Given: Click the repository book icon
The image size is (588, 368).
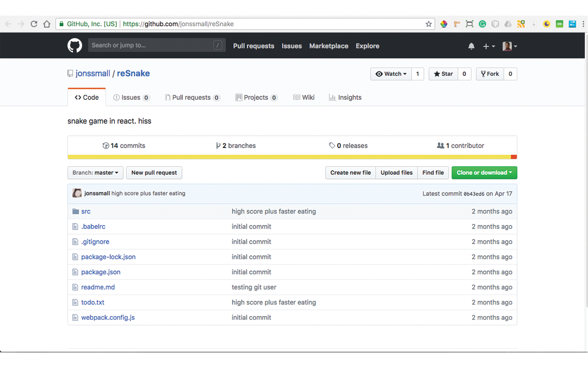Looking at the screenshot, I should (70, 74).
